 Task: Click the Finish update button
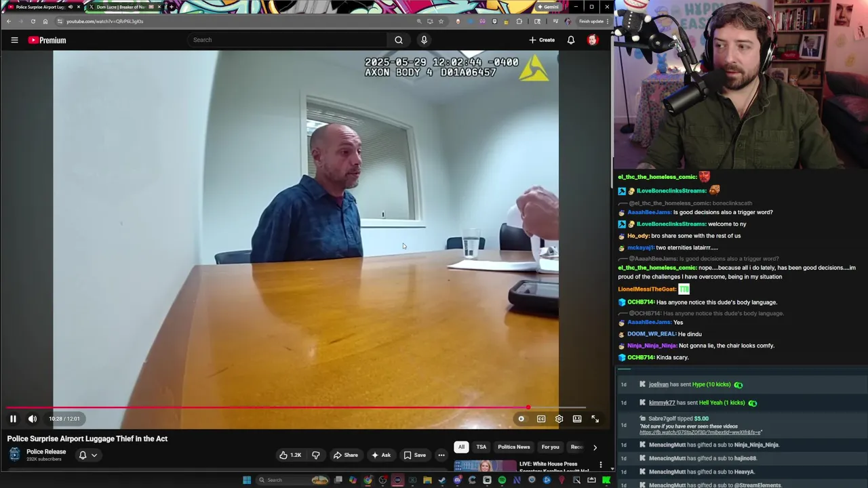click(591, 21)
